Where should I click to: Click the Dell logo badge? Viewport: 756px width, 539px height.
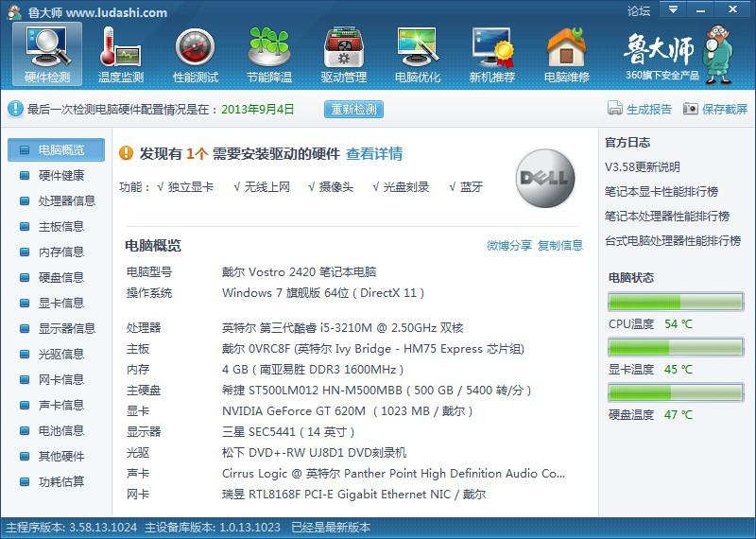tap(545, 178)
